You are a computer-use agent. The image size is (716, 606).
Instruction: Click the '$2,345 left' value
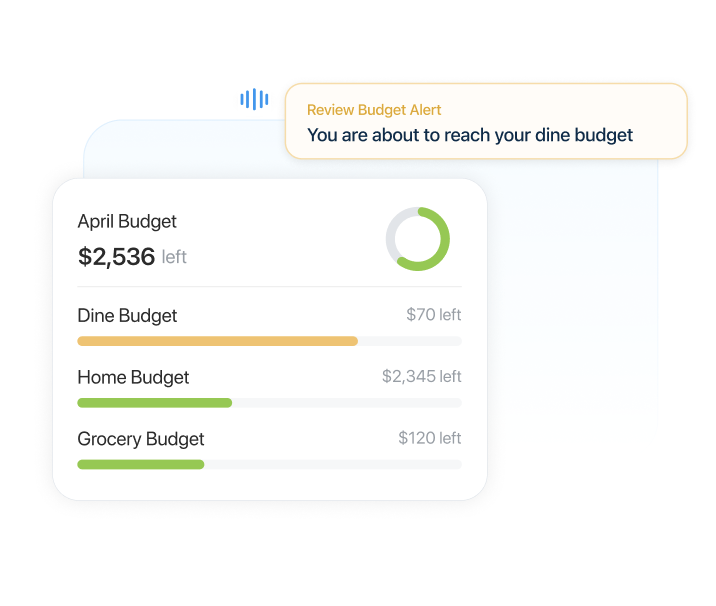click(x=421, y=376)
